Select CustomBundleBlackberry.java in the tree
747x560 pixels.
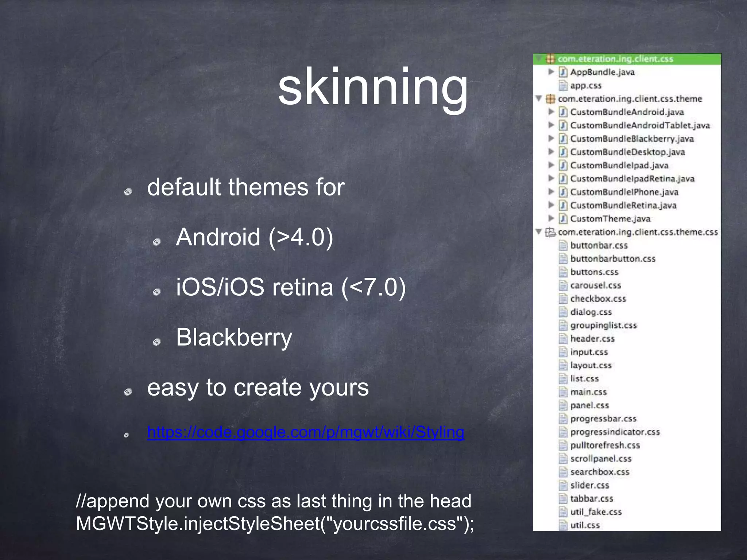(x=632, y=139)
